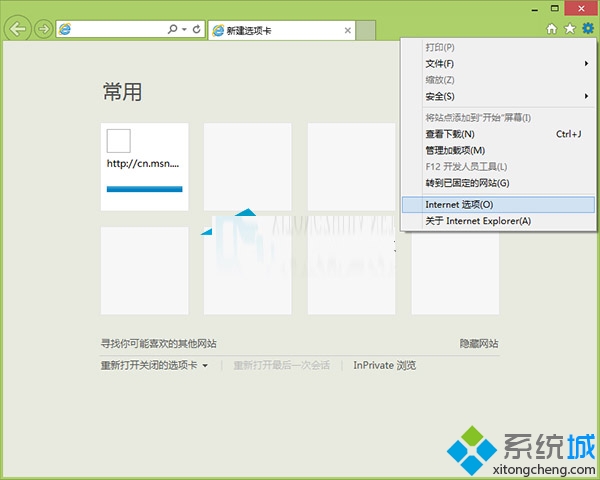Expand the address bar search dropdown arrow
600x480 pixels.
(183, 30)
